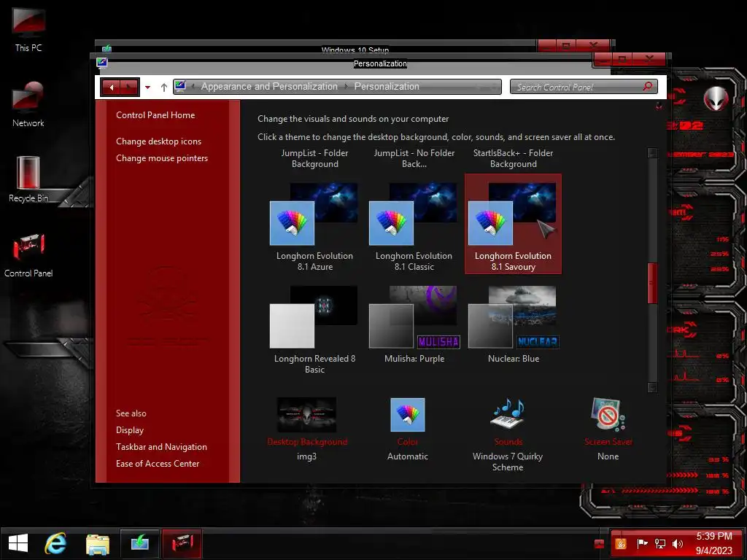This screenshot has width=747, height=560.
Task: Open Change desktop icons link
Action: [158, 141]
